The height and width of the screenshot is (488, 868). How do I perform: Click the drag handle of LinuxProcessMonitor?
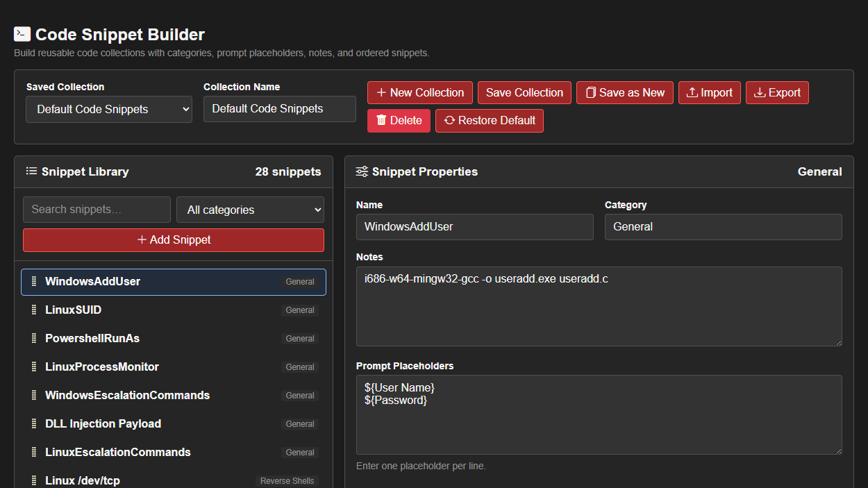[34, 367]
